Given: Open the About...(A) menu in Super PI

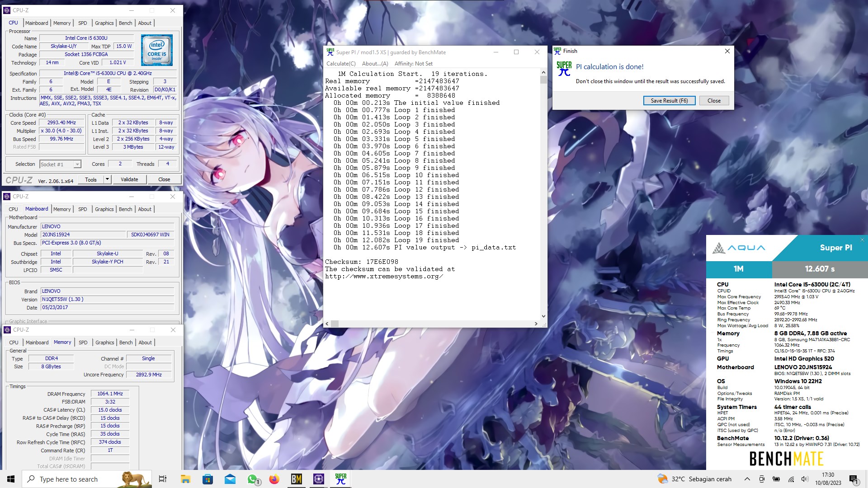Looking at the screenshot, I should (375, 64).
